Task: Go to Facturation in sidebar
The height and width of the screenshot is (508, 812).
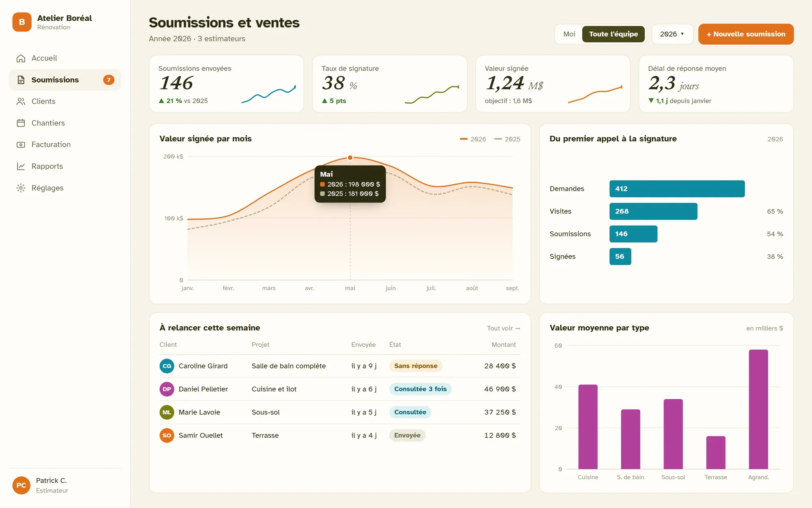Action: (x=65, y=144)
